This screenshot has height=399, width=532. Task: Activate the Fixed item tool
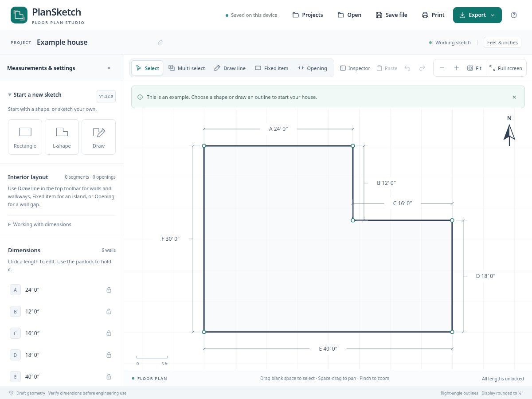click(271, 68)
